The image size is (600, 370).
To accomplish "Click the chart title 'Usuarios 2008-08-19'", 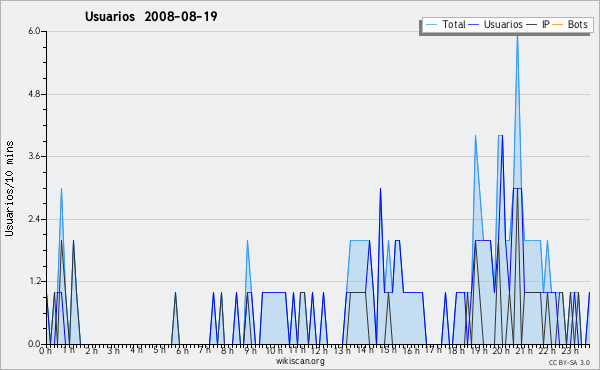I will 151,16.
